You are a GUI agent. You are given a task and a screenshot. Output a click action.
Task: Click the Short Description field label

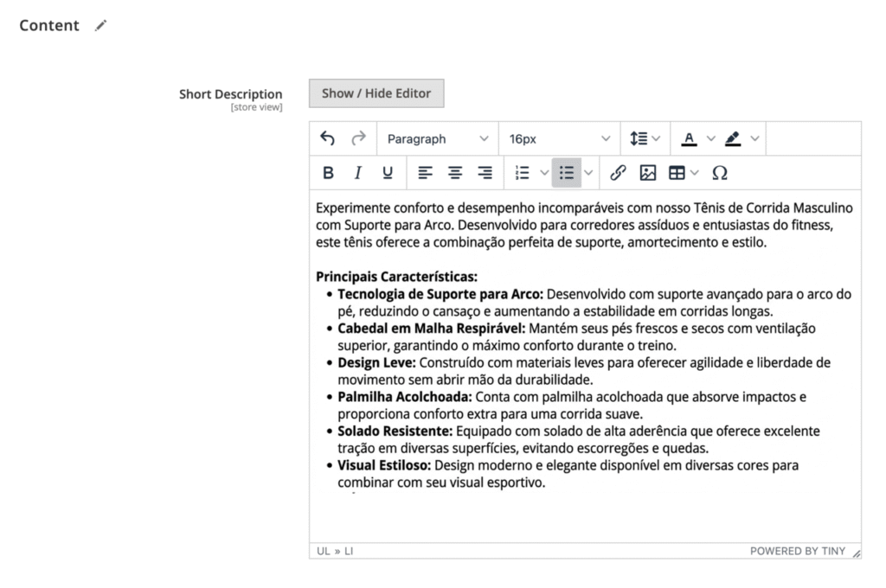click(x=230, y=94)
